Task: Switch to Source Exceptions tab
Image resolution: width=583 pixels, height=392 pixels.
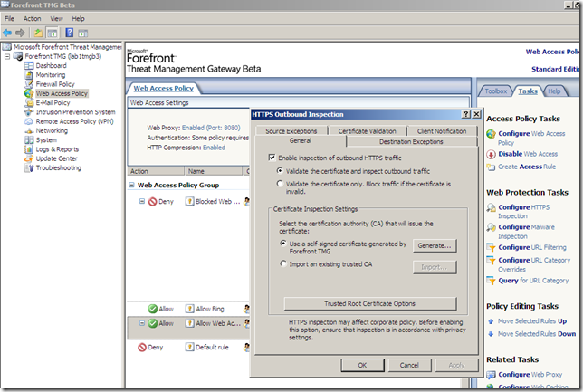Action: [291, 131]
